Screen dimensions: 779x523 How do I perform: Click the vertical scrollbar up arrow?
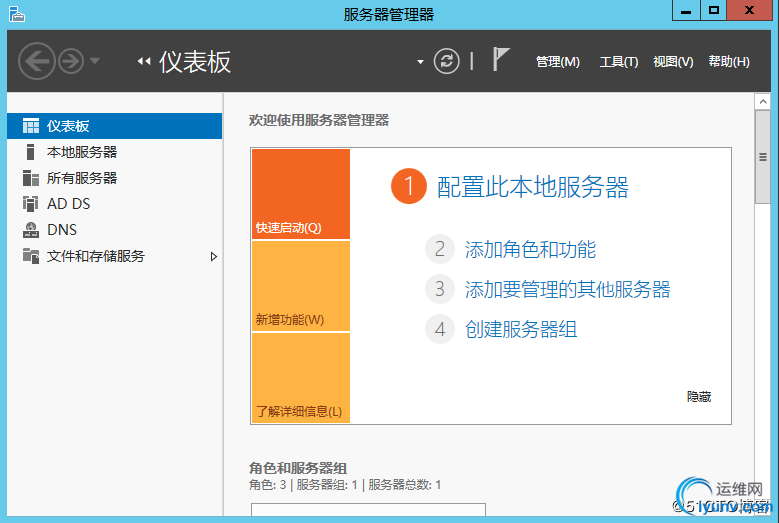[763, 102]
